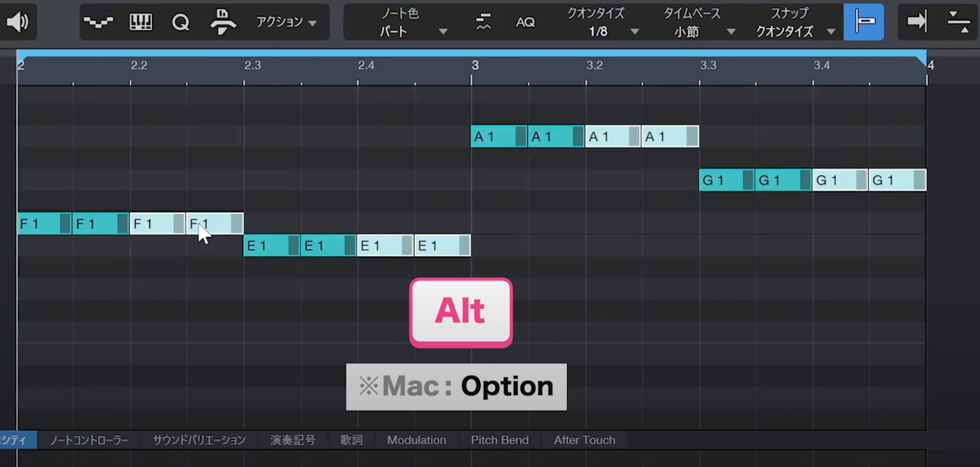Select the first A 1 note block

[495, 136]
